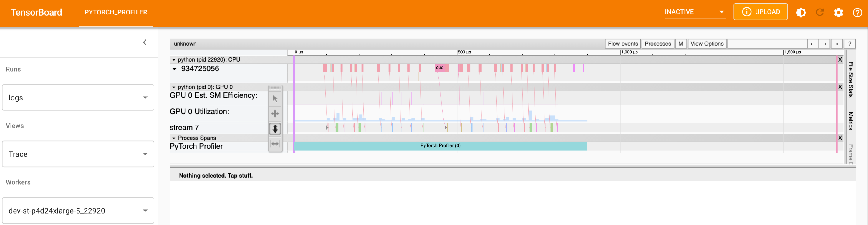Viewport: 868px width, 225px height.
Task: Toggle Flow events button
Action: coord(623,44)
